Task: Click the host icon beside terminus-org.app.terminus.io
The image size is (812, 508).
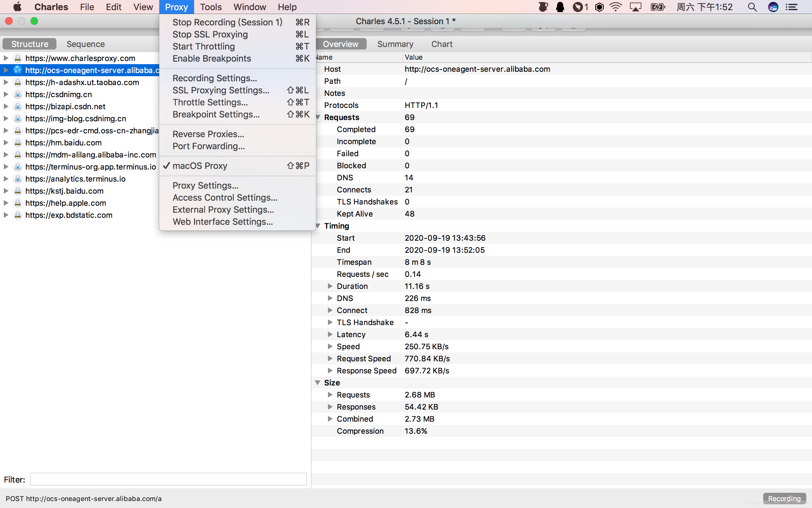Action: click(x=18, y=167)
